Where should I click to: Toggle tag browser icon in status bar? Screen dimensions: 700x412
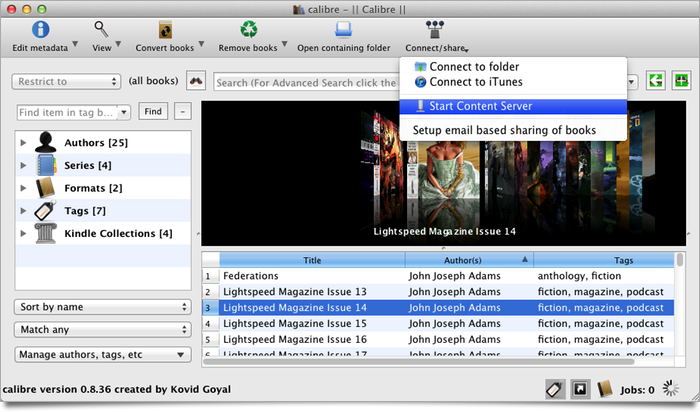click(555, 389)
